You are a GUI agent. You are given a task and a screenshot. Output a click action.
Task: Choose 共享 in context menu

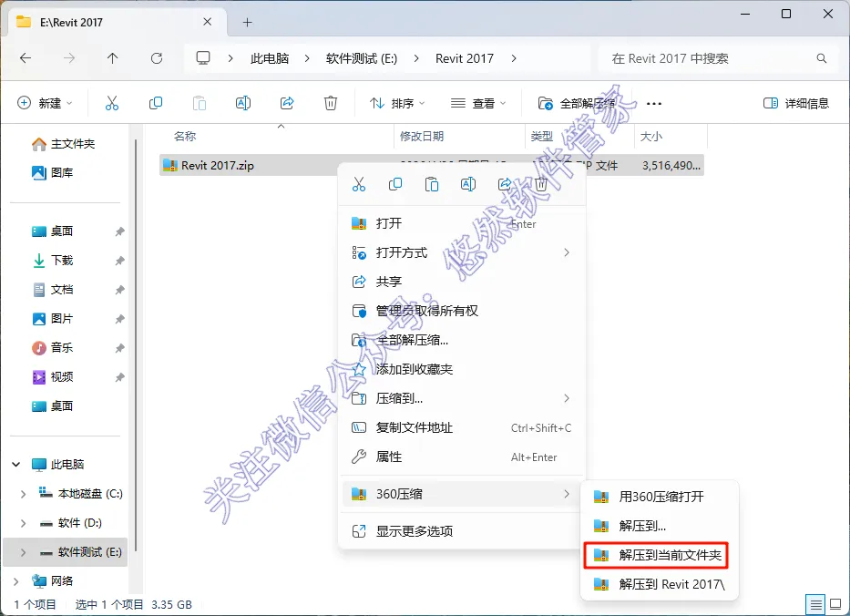[x=462, y=282]
